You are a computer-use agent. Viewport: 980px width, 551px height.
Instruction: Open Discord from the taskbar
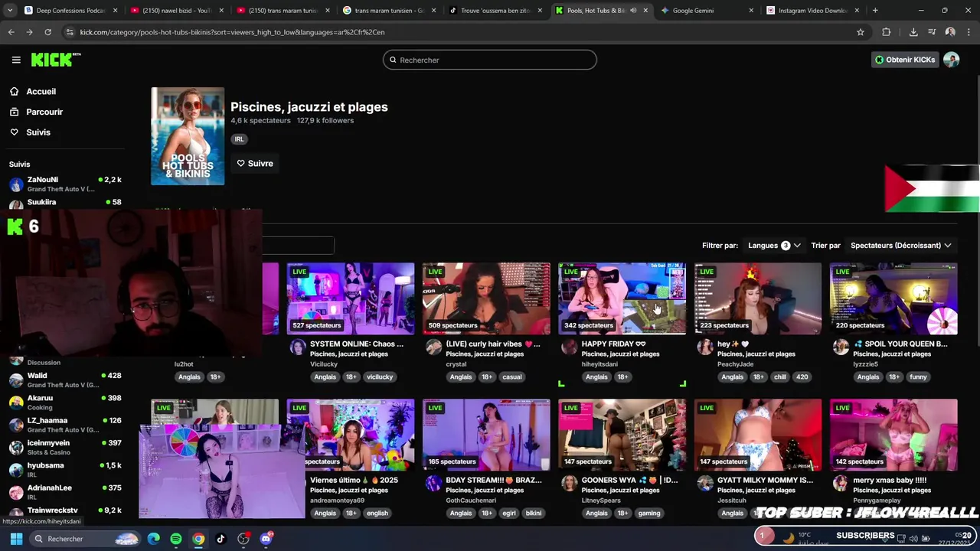266,539
